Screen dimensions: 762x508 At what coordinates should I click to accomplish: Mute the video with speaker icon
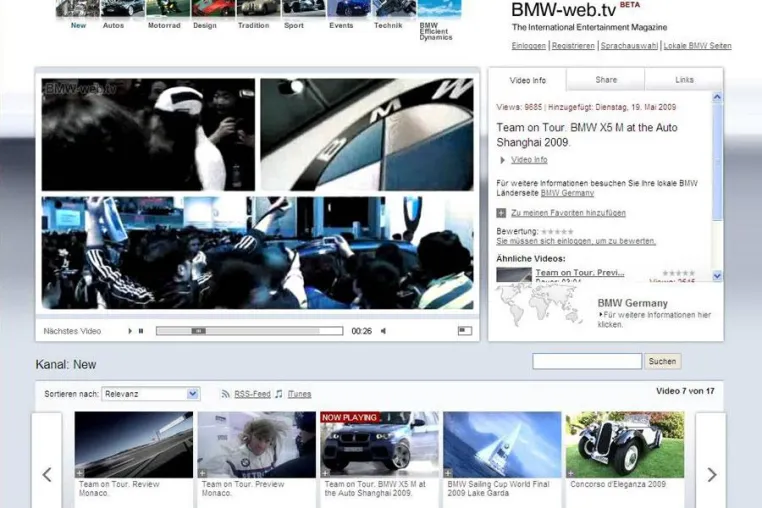coord(383,331)
